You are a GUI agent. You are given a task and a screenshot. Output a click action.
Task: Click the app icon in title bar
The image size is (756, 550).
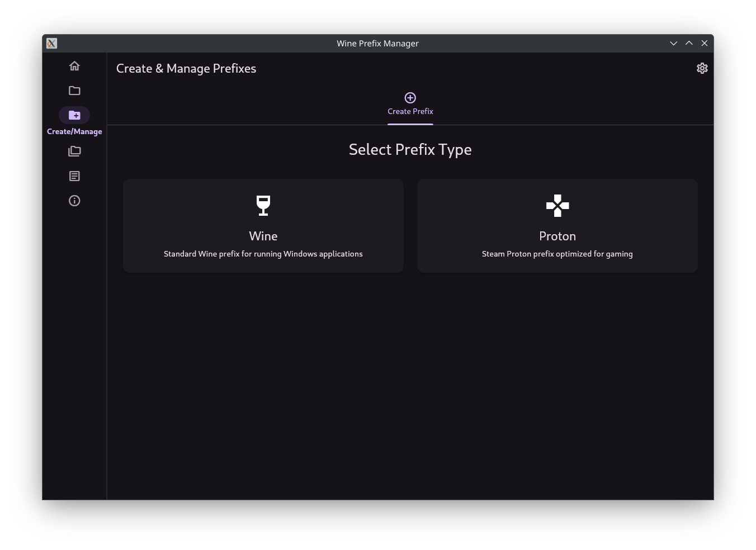coord(51,44)
